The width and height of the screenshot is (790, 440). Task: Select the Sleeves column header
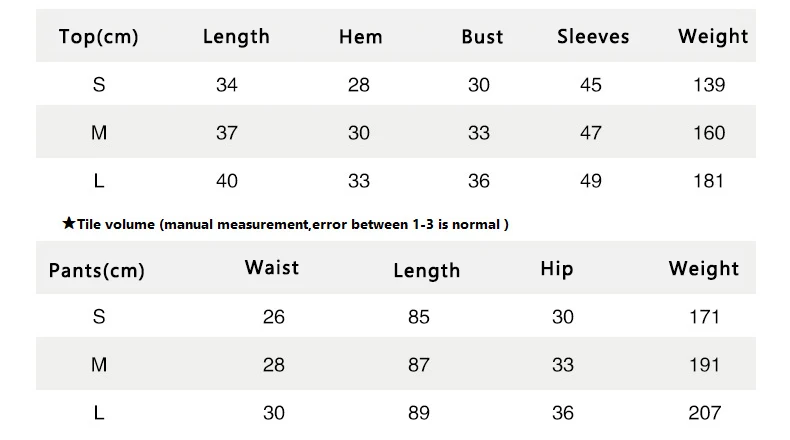[x=593, y=37]
